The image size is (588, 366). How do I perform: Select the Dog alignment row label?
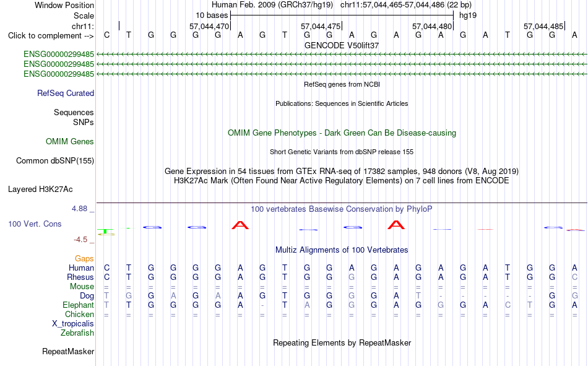point(87,296)
